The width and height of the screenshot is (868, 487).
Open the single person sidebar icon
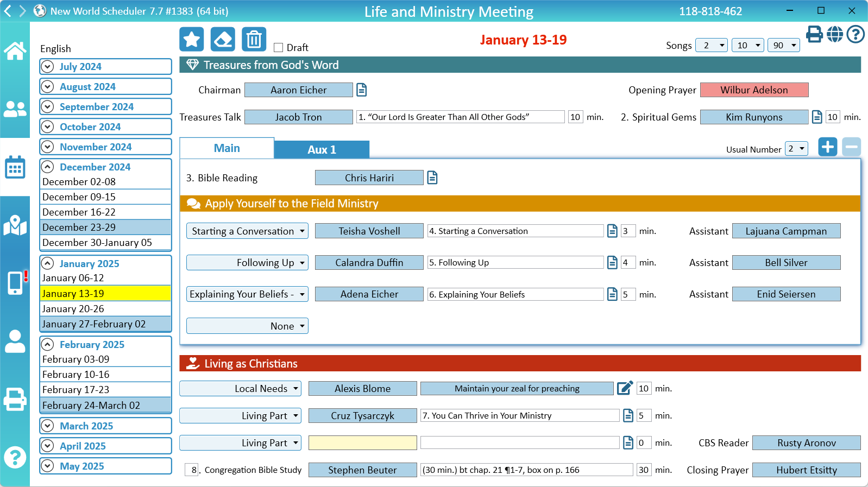coord(15,341)
